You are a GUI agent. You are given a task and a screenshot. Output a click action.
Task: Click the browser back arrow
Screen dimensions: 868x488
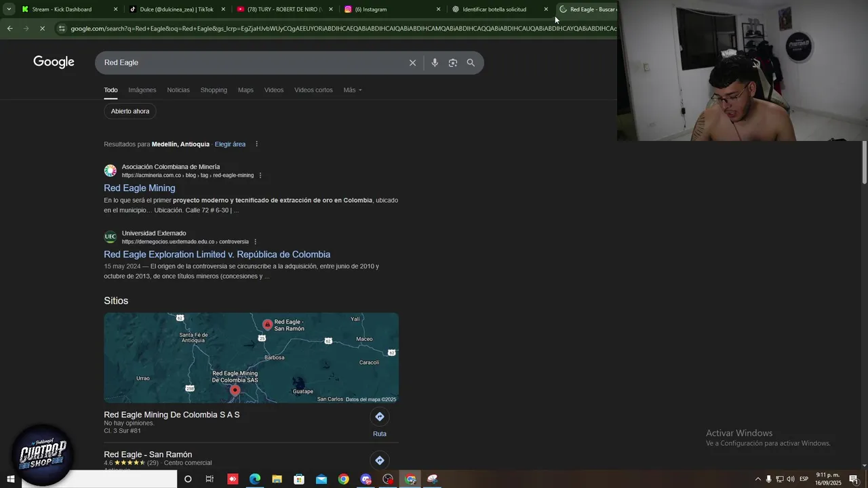pyautogui.click(x=9, y=28)
